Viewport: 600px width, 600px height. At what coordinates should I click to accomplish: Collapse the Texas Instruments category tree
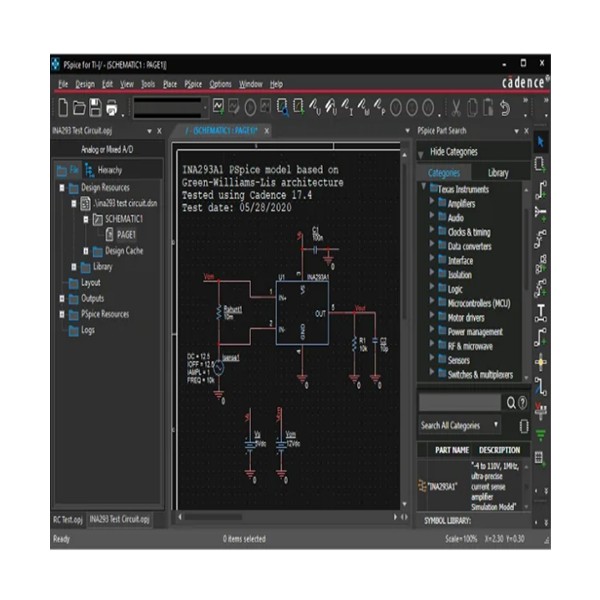[x=423, y=186]
